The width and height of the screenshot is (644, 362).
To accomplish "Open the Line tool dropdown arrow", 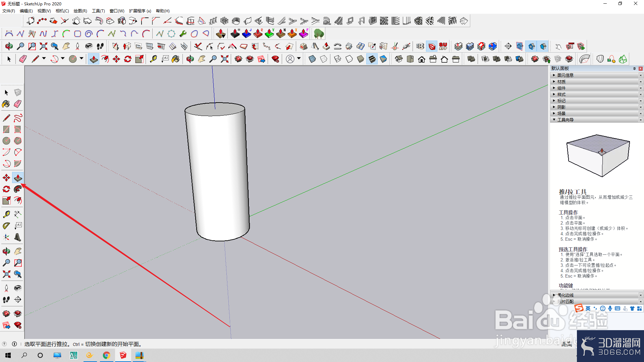I will tap(44, 59).
